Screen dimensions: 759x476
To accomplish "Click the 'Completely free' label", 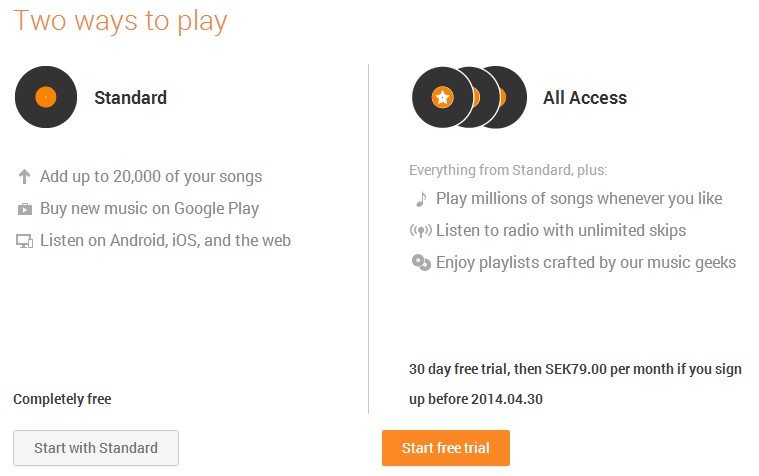I will [x=62, y=399].
